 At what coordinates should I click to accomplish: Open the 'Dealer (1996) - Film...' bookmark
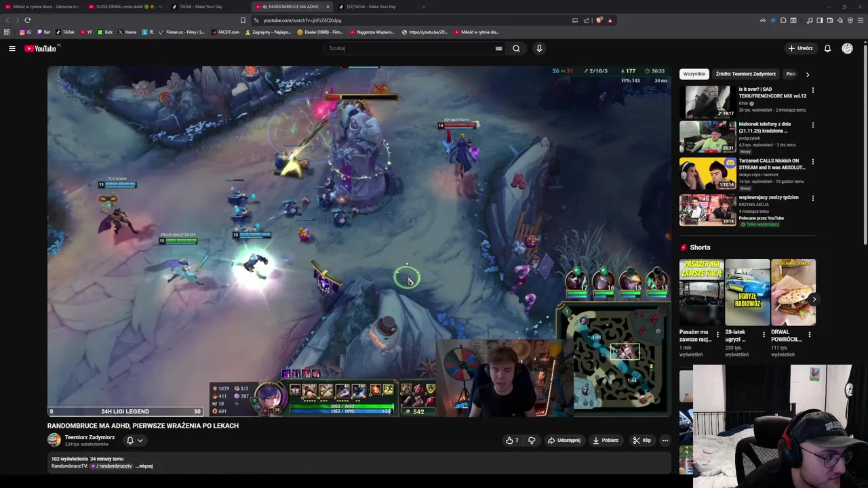[x=320, y=32]
